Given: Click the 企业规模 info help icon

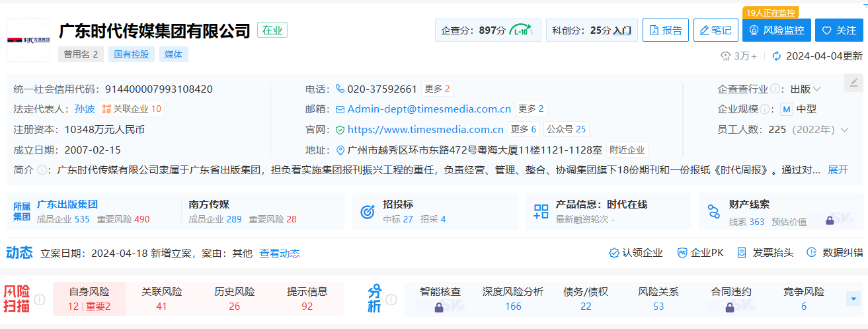Looking at the screenshot, I should [765, 109].
